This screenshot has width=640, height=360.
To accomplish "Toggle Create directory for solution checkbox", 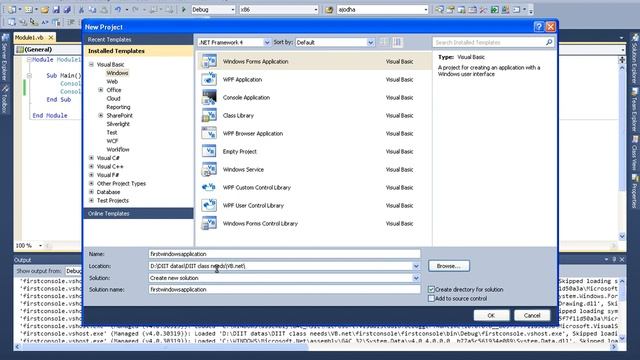I will [x=431, y=289].
